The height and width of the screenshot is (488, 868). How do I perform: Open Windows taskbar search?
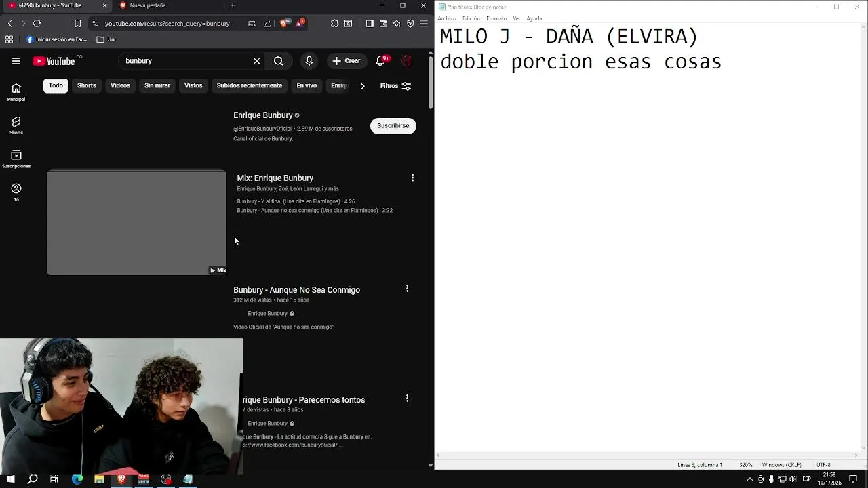click(x=33, y=479)
